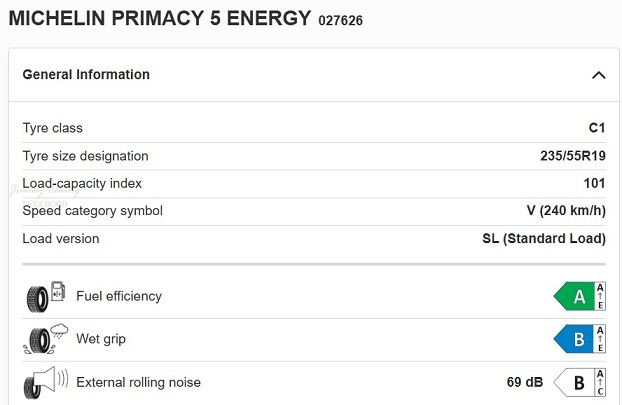Viewport: 622px width, 405px height.
Task: Click the SL (Standard Load) value
Action: (x=544, y=239)
